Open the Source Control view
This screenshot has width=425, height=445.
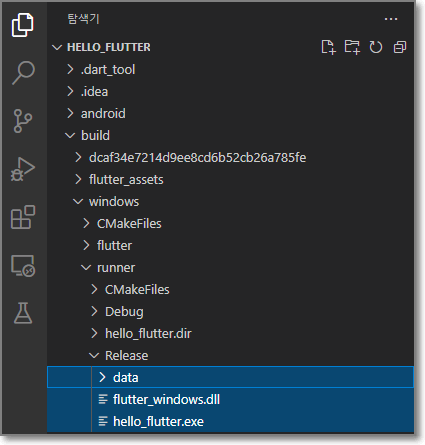[23, 121]
